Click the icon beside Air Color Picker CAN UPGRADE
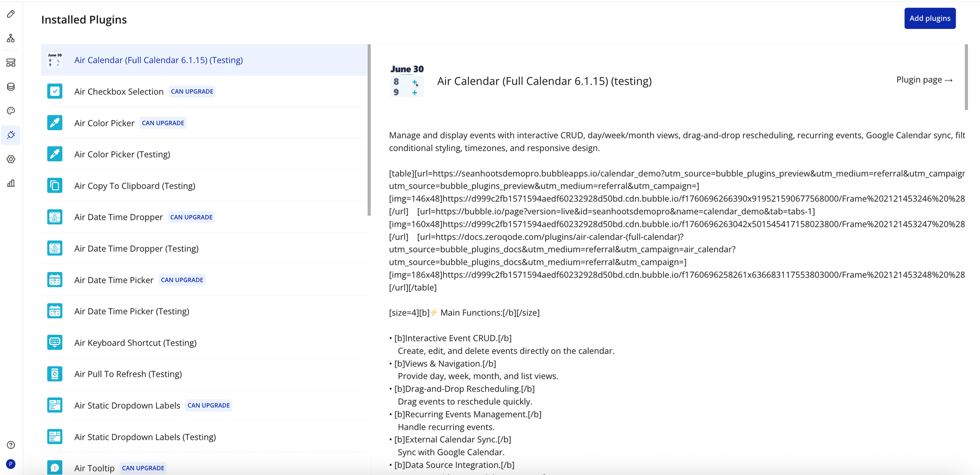Image resolution: width=980 pixels, height=475 pixels. 55,123
